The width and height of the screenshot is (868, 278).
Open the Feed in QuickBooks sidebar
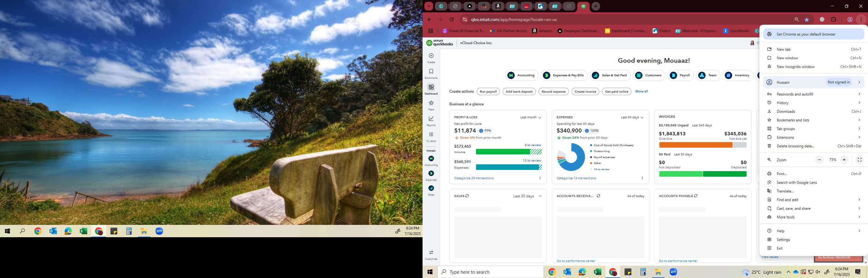pos(431,105)
